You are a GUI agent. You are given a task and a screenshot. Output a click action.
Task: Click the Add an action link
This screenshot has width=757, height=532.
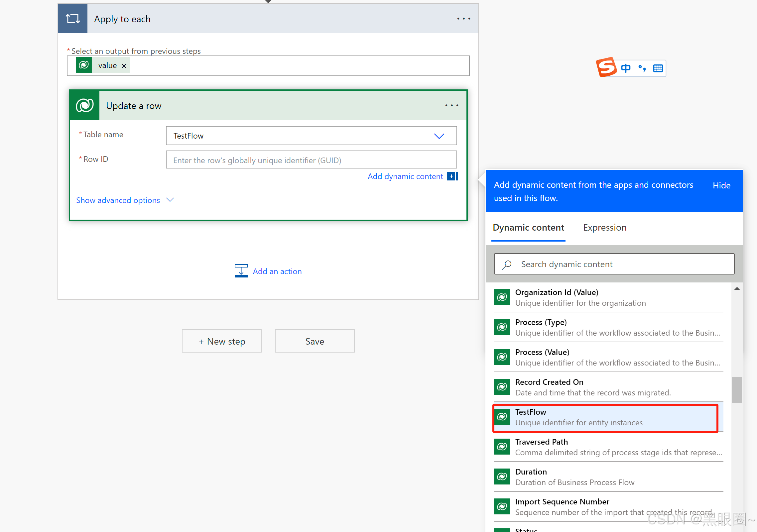click(x=277, y=271)
